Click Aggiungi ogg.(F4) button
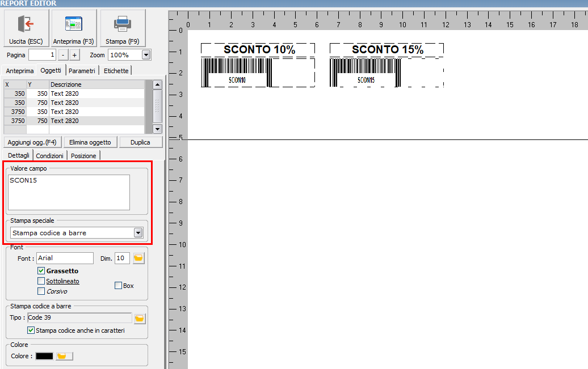Viewport: 588px width, 369px height. [32, 142]
